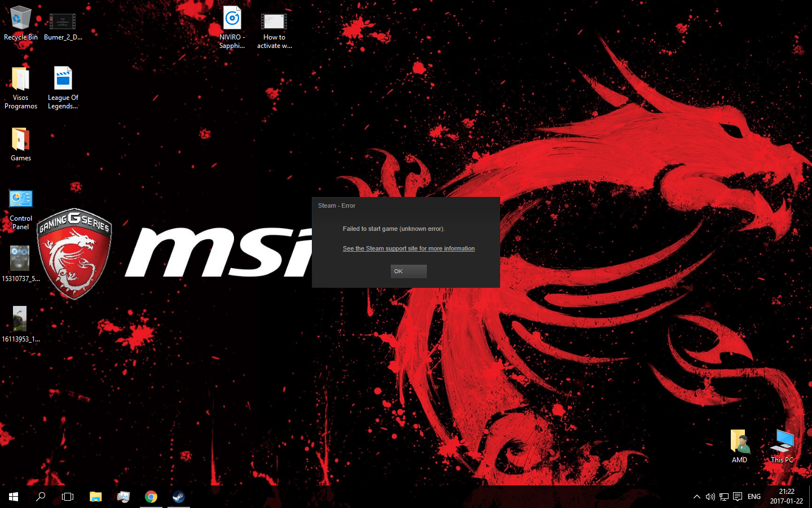Screen dimensions: 812x508
Task: Open File Explorer from the taskbar
Action: (96, 497)
